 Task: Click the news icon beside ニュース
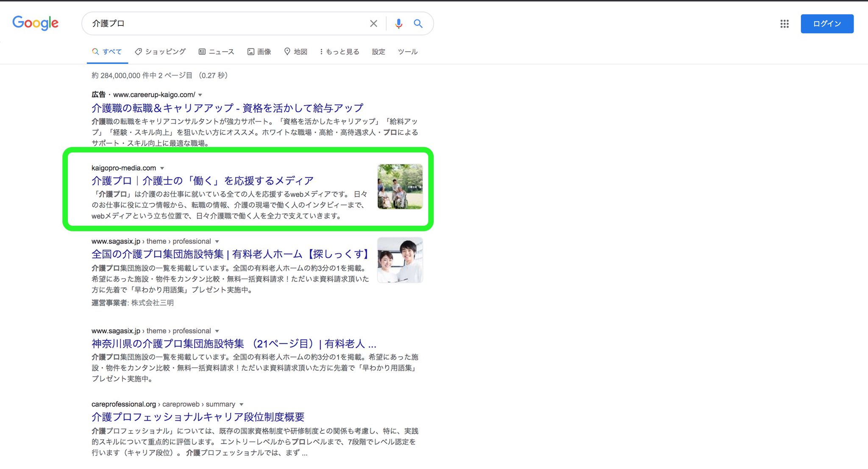point(202,52)
